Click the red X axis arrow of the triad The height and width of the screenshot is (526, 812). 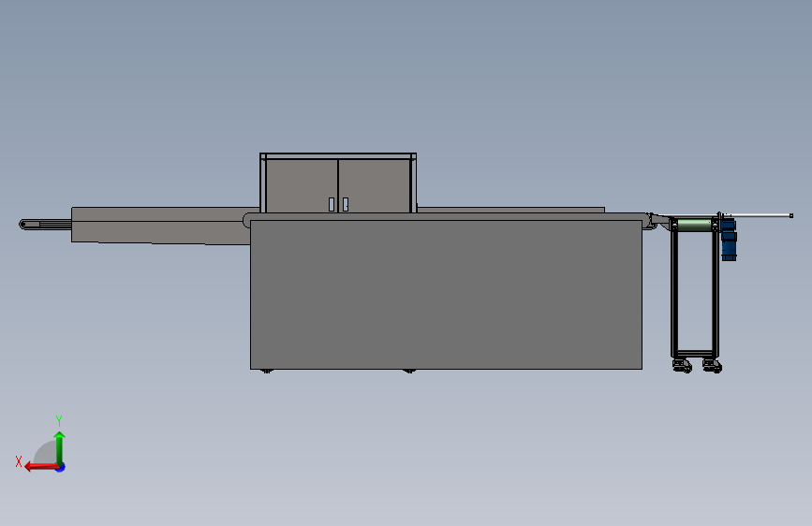pyautogui.click(x=41, y=467)
